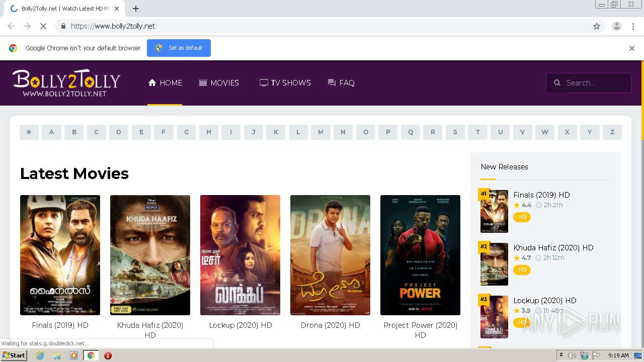
Task: Click HD badge under Khuda Hafiz in New Releases
Action: pyautogui.click(x=522, y=270)
